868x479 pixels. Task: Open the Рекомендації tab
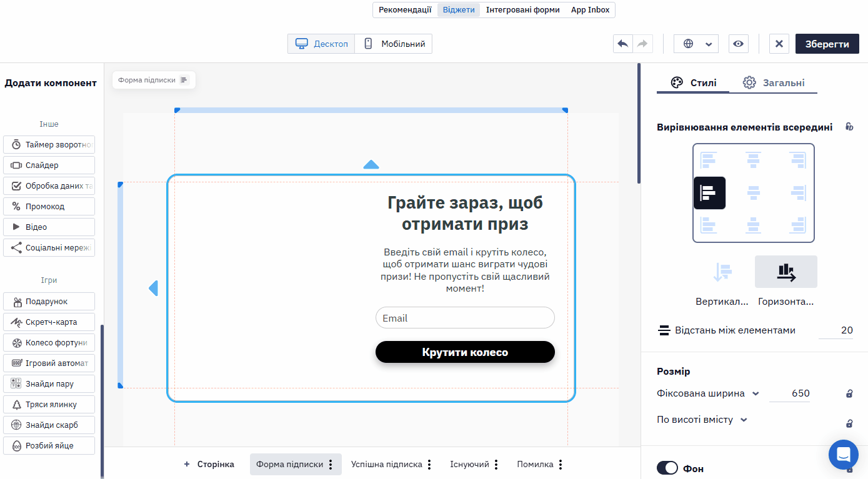pos(405,10)
